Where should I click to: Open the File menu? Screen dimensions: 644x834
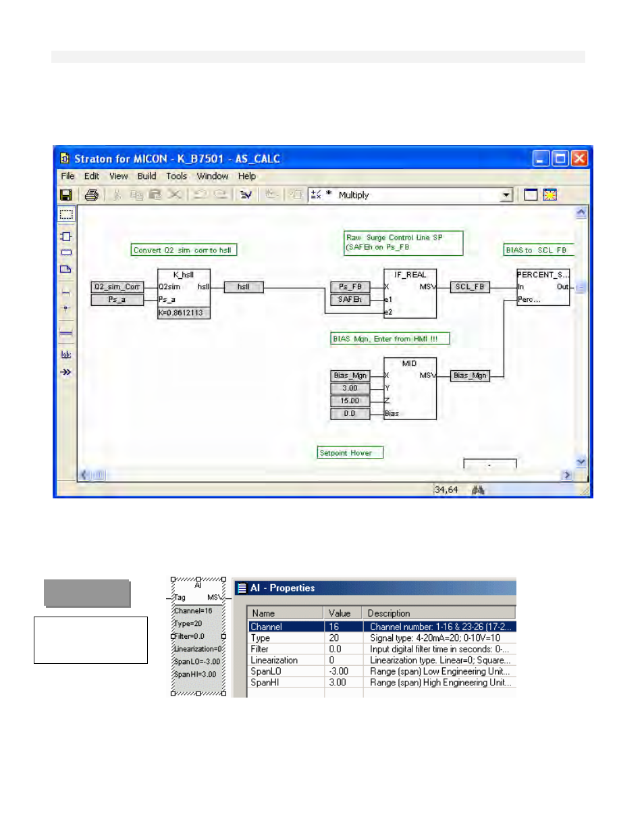click(x=68, y=176)
